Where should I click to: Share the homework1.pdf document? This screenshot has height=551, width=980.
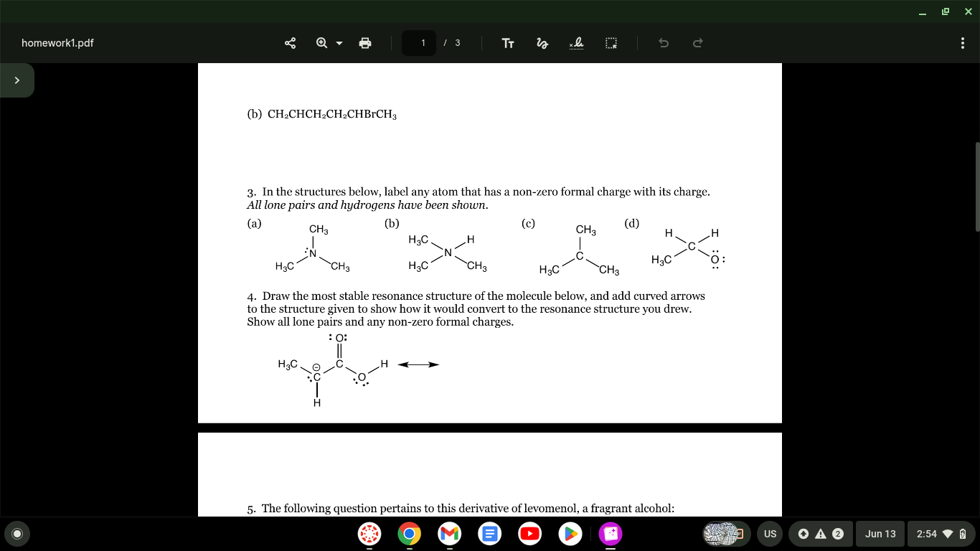[290, 43]
